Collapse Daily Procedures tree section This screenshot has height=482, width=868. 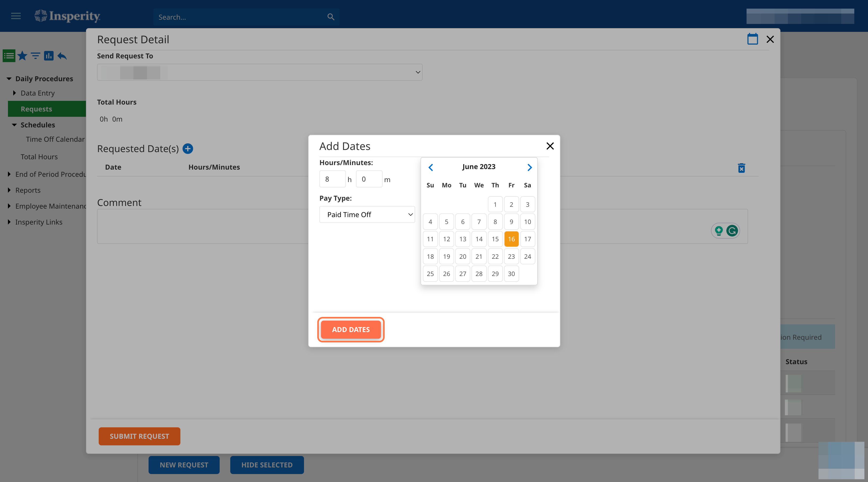coord(9,79)
